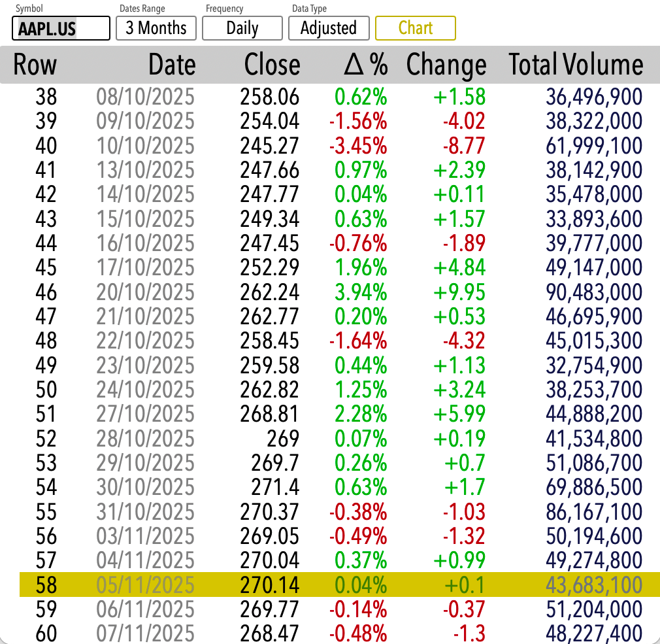Click the Δ % column header
Viewport: 660px width, 644px height.
365,65
